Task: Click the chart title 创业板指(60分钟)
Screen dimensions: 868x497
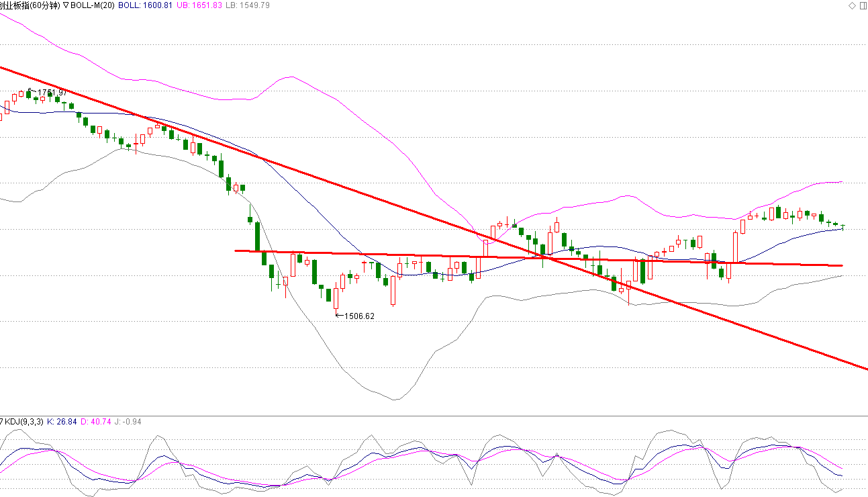Action: pos(30,5)
